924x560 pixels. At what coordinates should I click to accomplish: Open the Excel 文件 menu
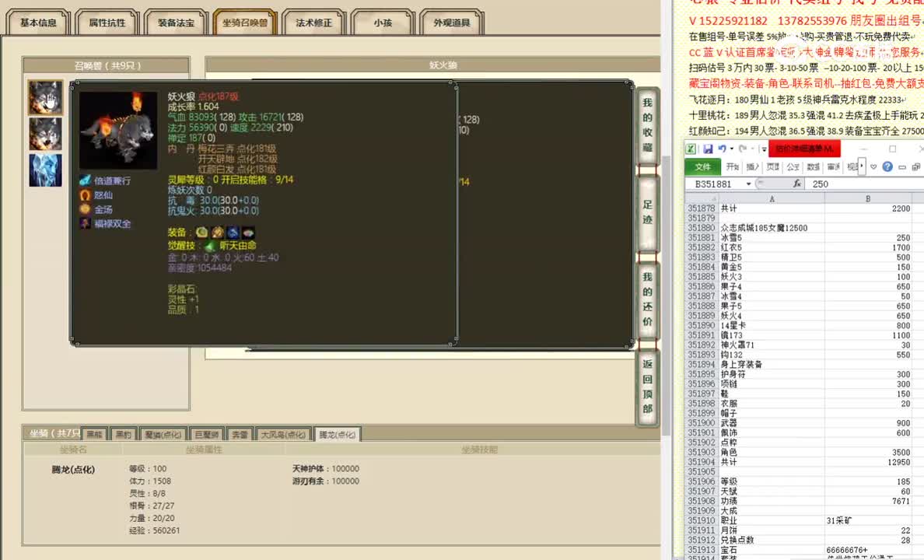(x=702, y=166)
